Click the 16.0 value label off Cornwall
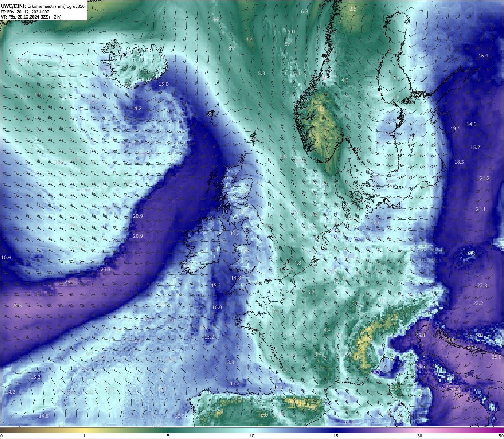Viewport: 504px width, 439px height. pyautogui.click(x=217, y=307)
